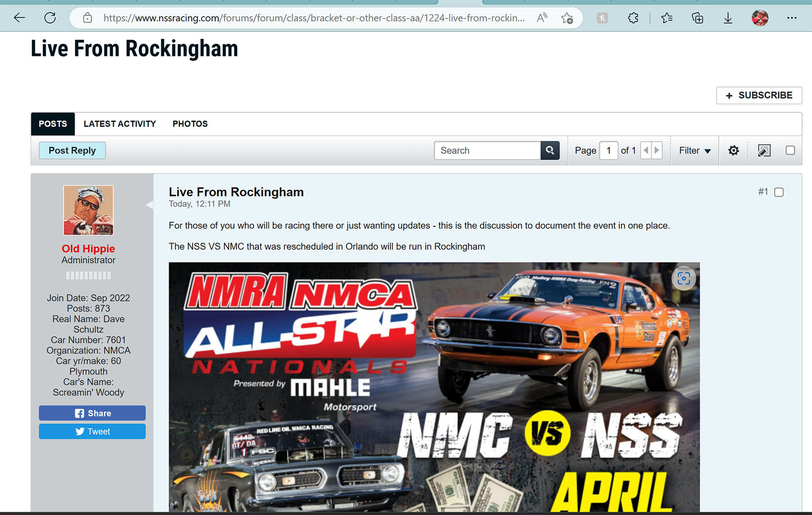
Task: Open visual search on the event banner image
Action: click(684, 279)
